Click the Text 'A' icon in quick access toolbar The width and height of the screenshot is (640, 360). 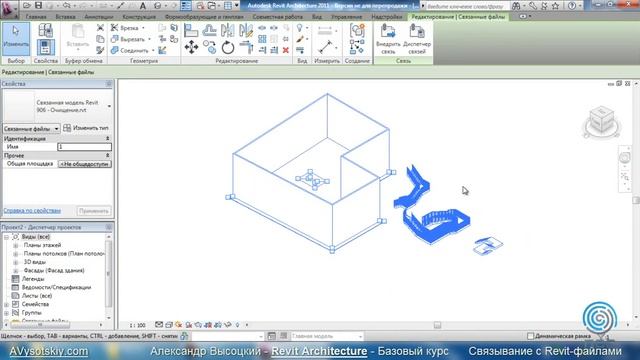[142, 6]
